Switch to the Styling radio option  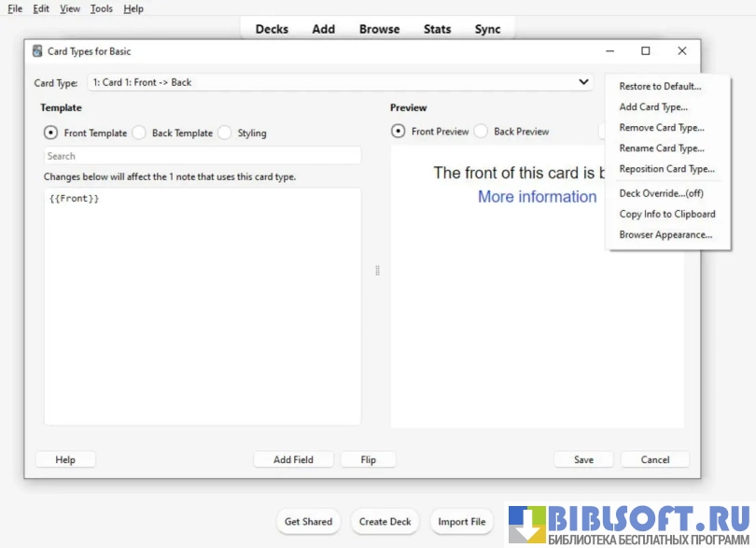click(x=225, y=133)
